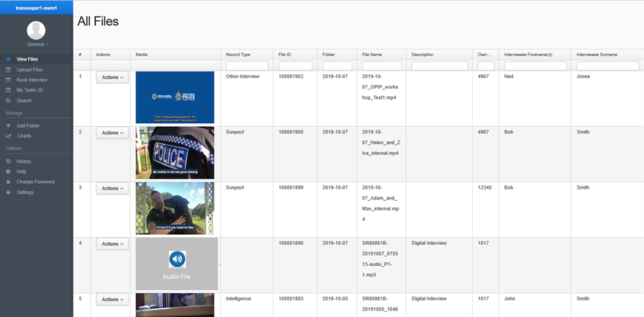Screen dimensions: 644x317
Task: Click the File Name filter field
Action: 382,66
